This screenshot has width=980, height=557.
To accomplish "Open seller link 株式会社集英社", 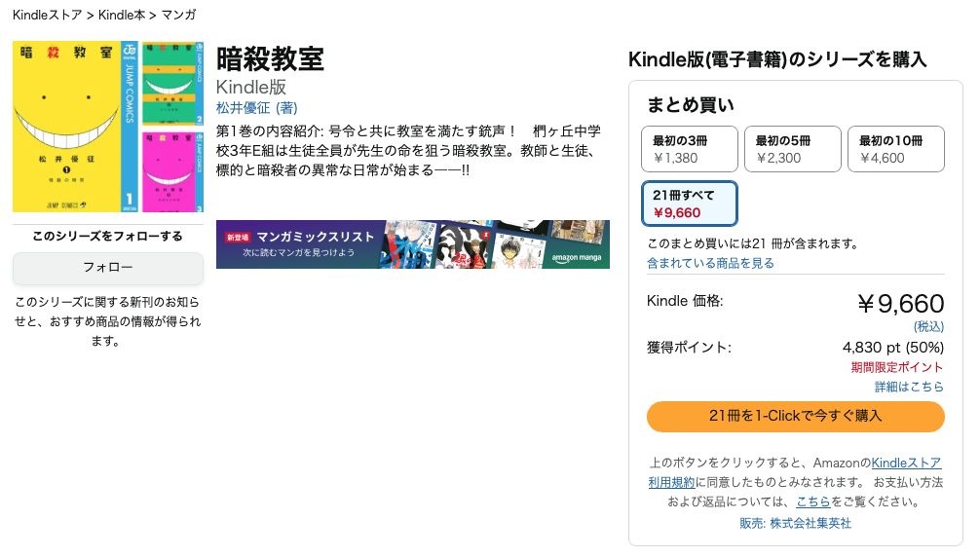I will 810,523.
